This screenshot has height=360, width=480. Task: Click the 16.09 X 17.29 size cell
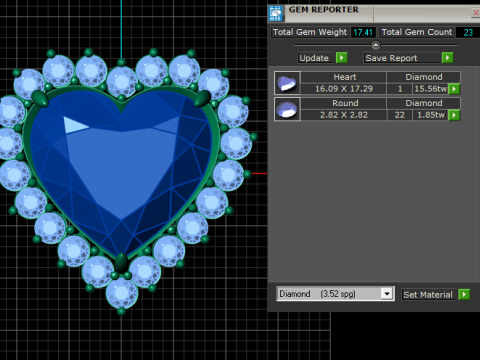tap(344, 89)
